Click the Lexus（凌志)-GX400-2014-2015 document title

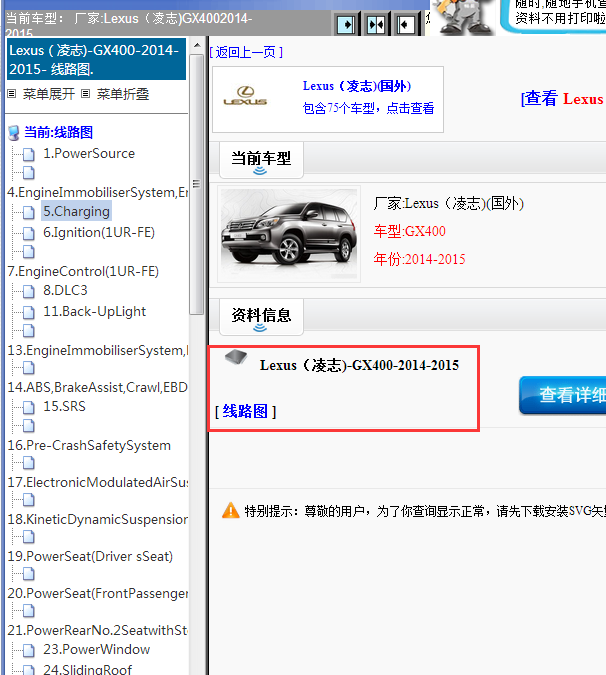point(359,365)
